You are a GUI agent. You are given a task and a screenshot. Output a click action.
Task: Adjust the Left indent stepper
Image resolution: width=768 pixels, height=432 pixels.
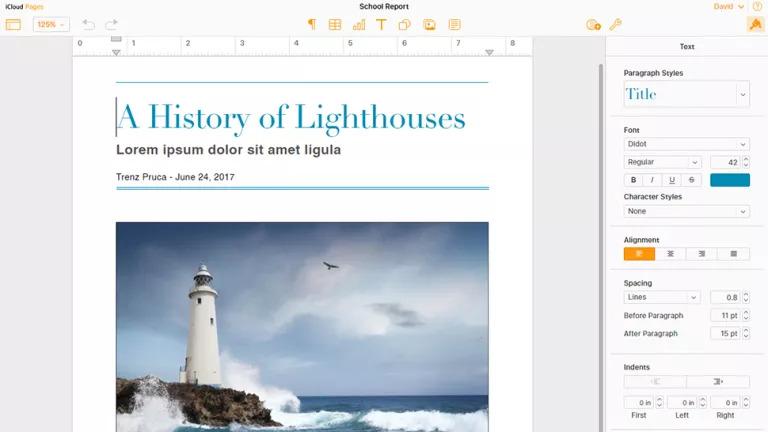click(703, 402)
